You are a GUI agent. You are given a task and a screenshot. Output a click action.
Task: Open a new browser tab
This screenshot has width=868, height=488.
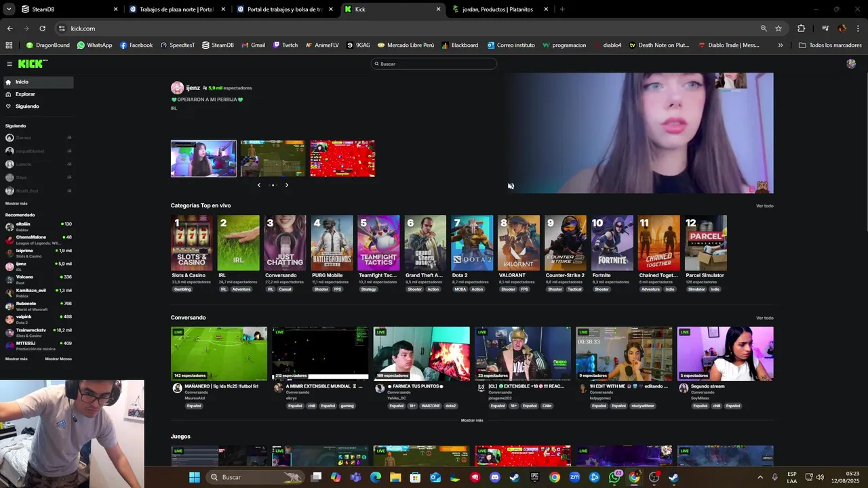click(562, 9)
